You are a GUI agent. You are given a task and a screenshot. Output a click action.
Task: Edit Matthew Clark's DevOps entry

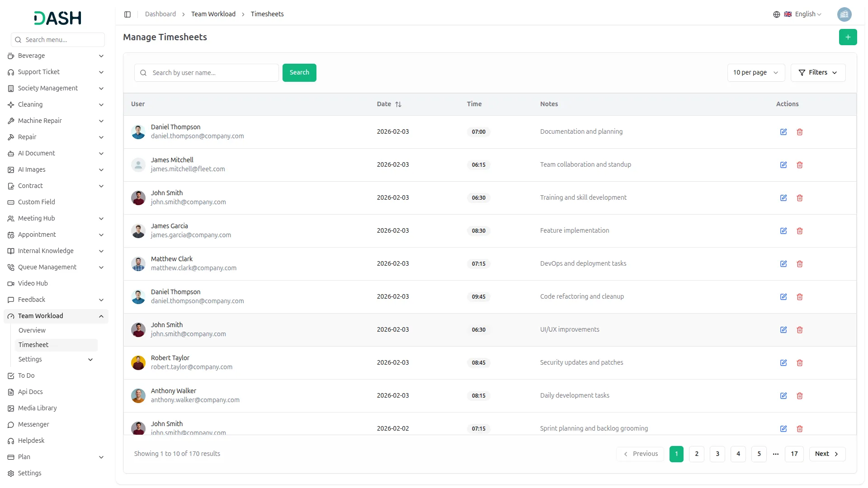click(783, 264)
